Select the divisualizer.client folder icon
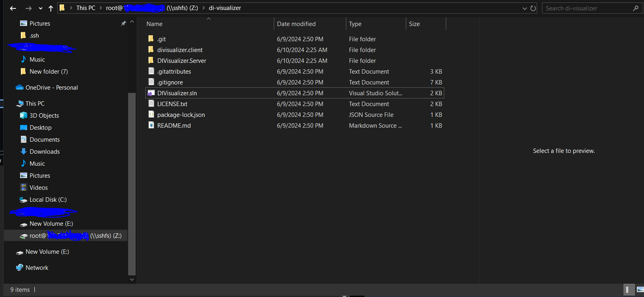644x297 pixels. tap(151, 50)
